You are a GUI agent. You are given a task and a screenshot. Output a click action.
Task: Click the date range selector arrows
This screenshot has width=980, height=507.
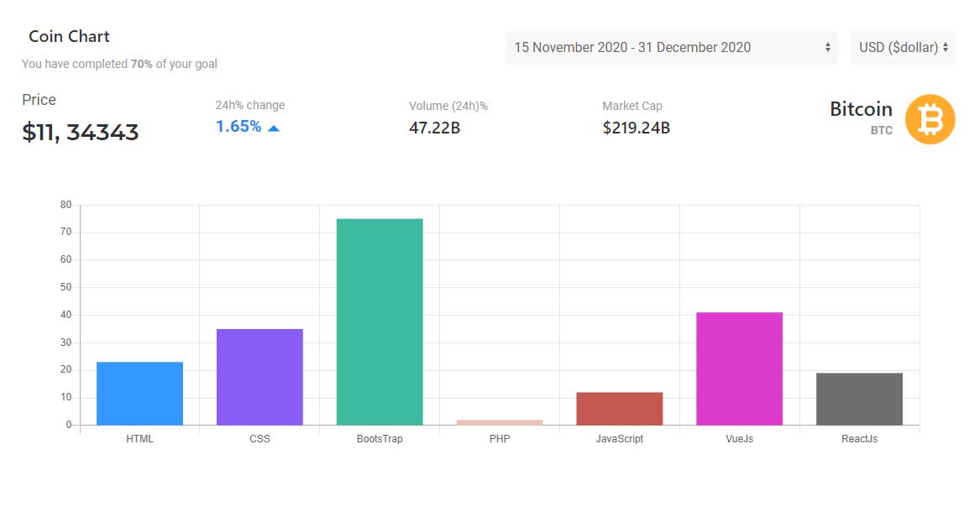coord(827,48)
